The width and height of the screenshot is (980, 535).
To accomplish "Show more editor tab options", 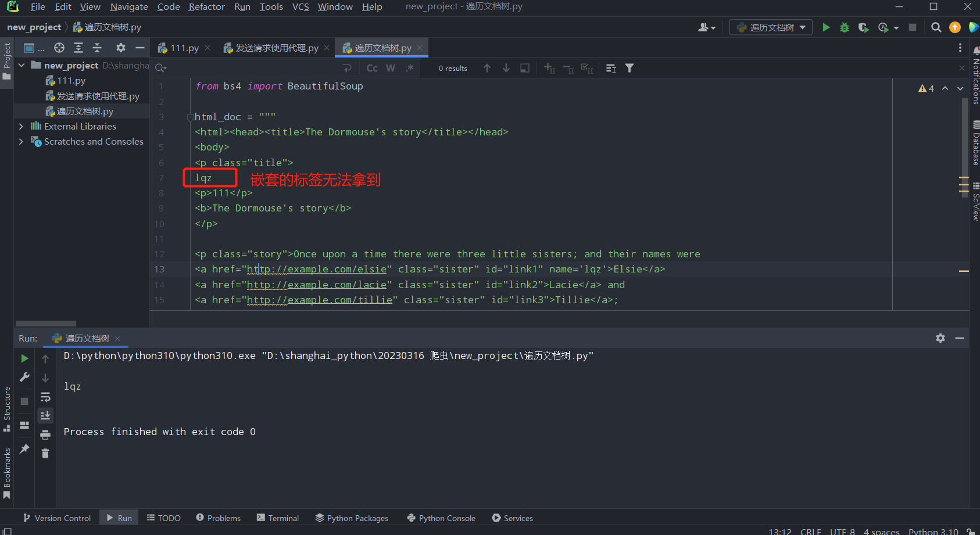I will [x=960, y=48].
